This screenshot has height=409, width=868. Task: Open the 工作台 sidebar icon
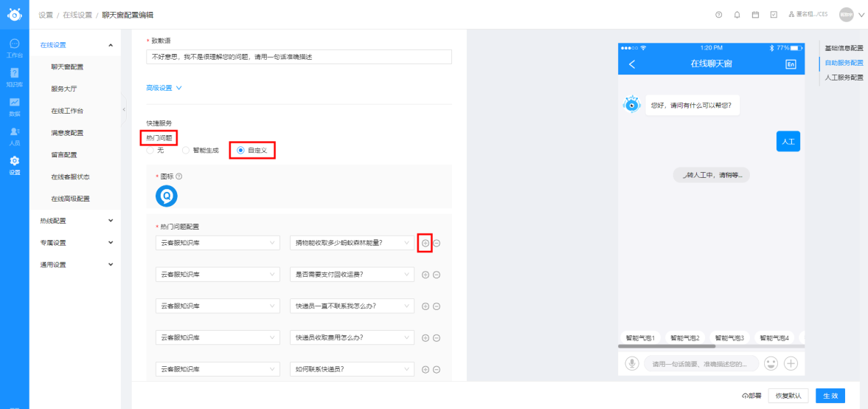point(15,48)
